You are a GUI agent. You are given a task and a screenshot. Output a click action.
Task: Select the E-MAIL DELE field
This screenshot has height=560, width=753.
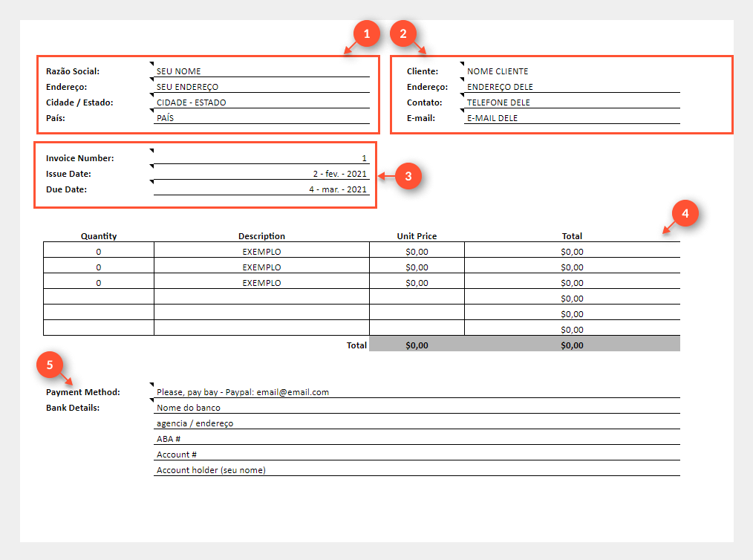[571, 118]
